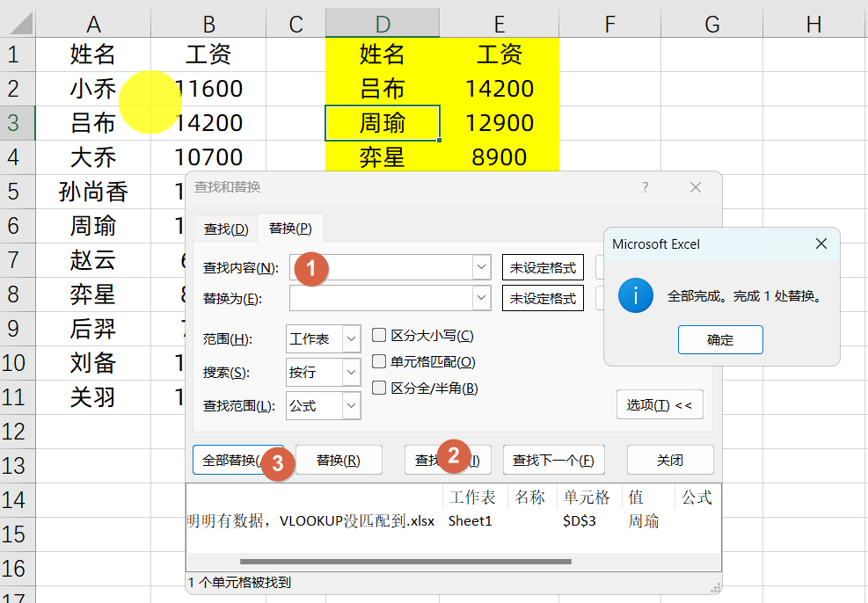Click the blue information icon in message box
Viewport: 868px width, 603px height.
point(636,295)
